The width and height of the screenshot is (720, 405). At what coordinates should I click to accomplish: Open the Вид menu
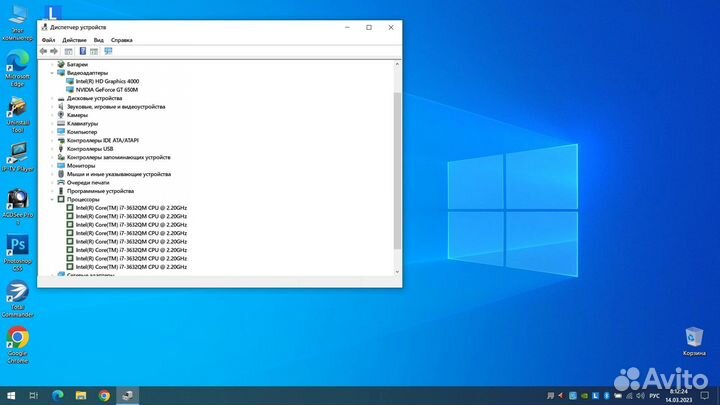tap(99, 40)
